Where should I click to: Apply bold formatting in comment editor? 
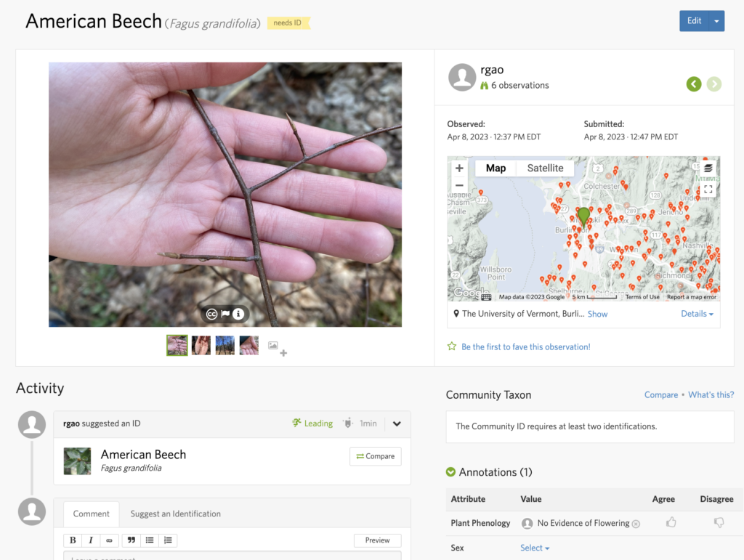(73, 540)
